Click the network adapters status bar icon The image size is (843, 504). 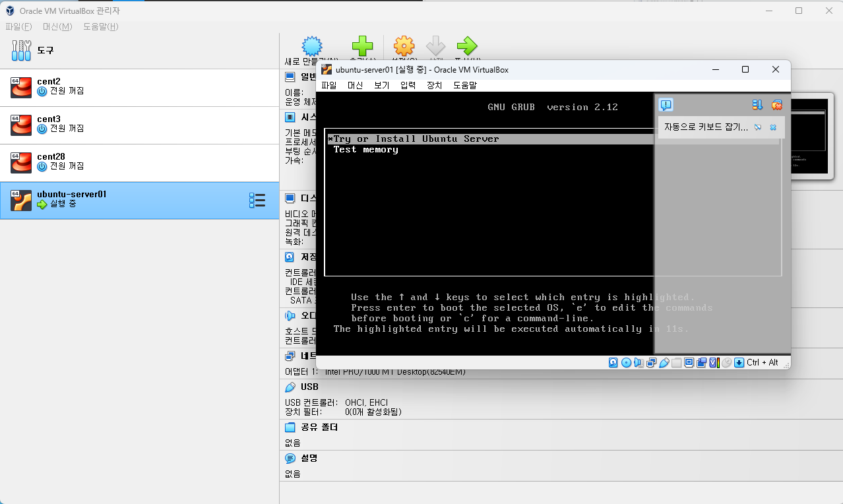tap(651, 363)
